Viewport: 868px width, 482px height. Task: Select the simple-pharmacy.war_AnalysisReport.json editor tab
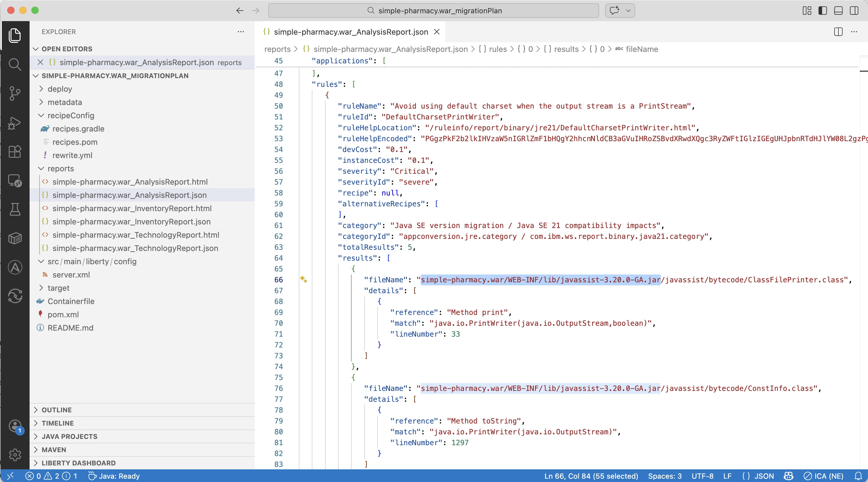tap(350, 32)
